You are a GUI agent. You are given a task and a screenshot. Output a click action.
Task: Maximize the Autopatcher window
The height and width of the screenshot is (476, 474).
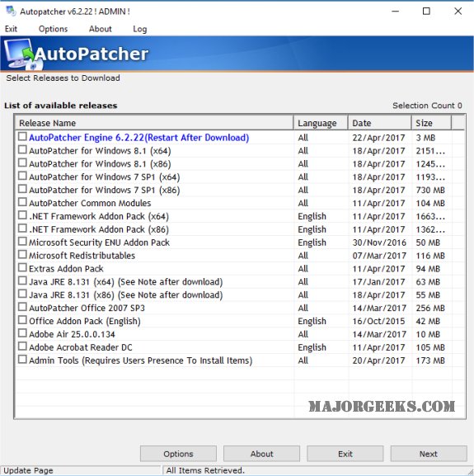[x=426, y=12]
